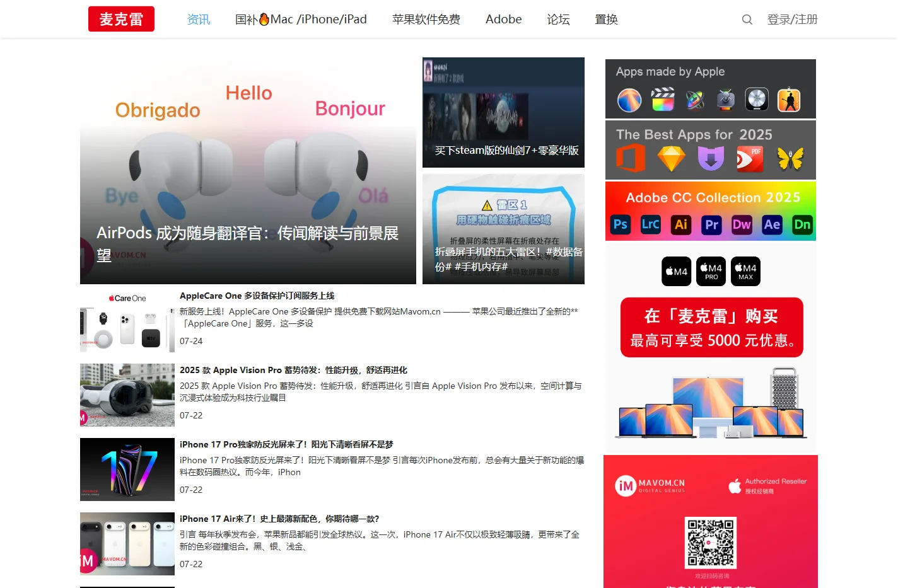Open the AirPods 成为随身翻译官 headline
Viewport: 898px width, 588px height.
click(248, 244)
